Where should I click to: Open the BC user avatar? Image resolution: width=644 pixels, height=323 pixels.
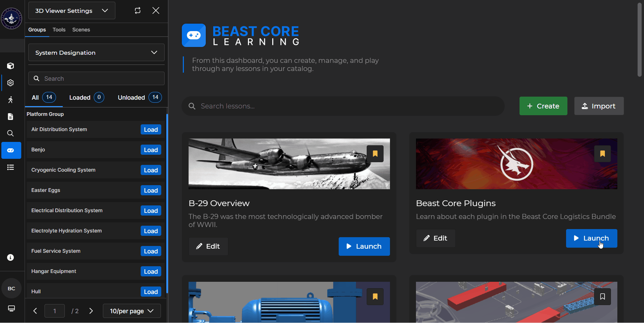[x=11, y=289]
